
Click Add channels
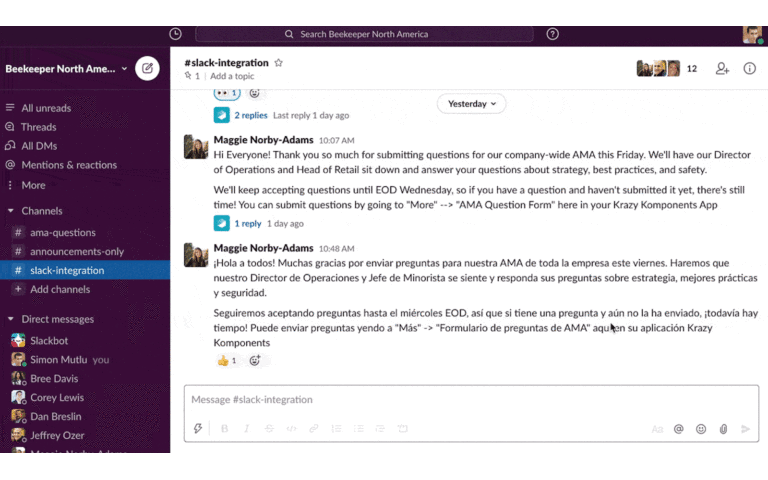tap(85, 289)
